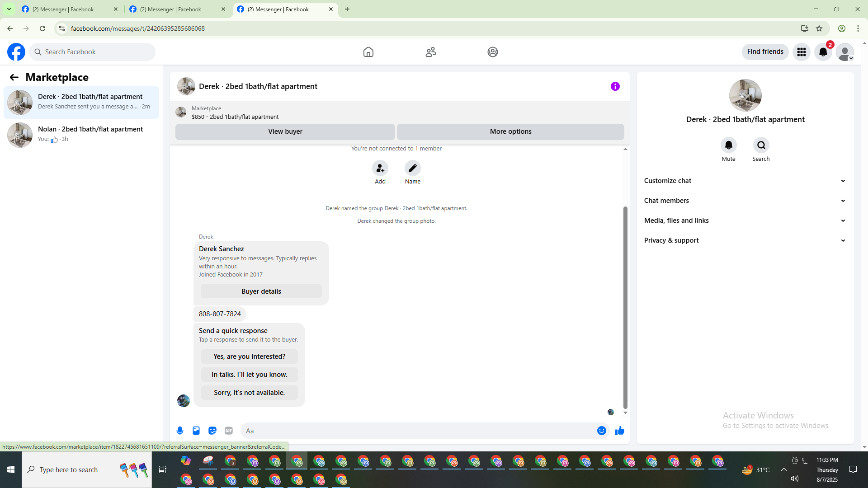868x488 pixels.
Task: Expand the Customize chat section
Action: click(745, 181)
